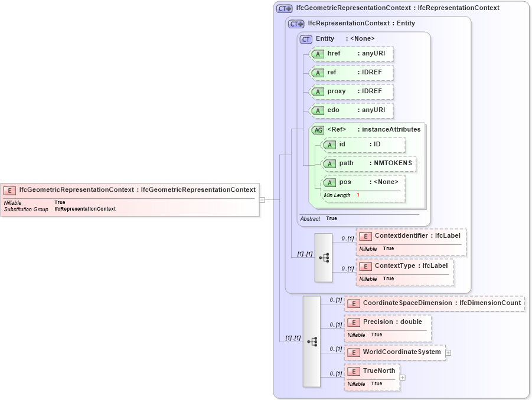Expand the WorldCoordinateSystem element
Viewport: 532px width, 400px height.
(449, 352)
